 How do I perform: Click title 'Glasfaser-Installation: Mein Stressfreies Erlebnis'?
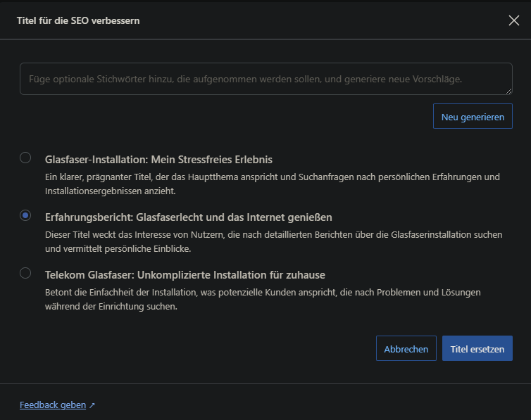[x=158, y=160]
